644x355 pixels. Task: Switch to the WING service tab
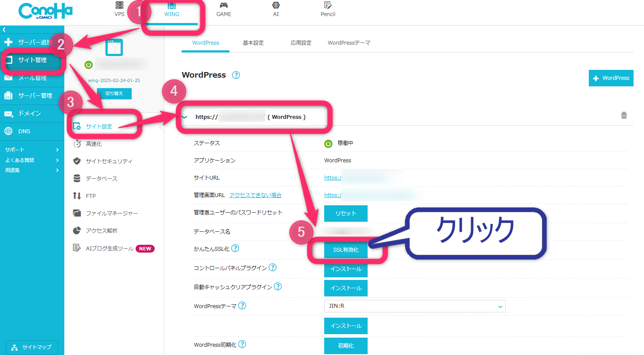pyautogui.click(x=172, y=10)
